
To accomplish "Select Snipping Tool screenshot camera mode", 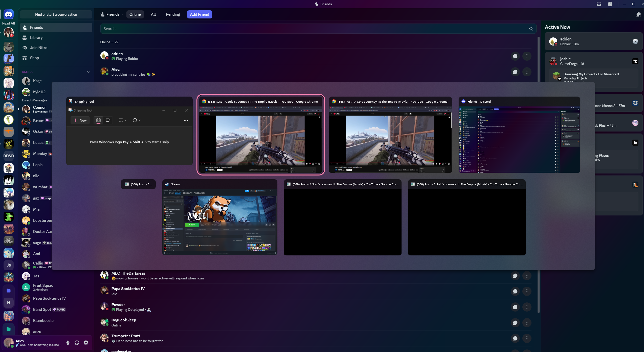I will pyautogui.click(x=98, y=120).
